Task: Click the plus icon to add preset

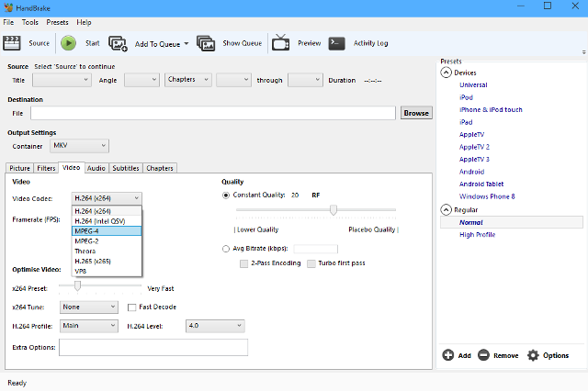Action: 447,355
